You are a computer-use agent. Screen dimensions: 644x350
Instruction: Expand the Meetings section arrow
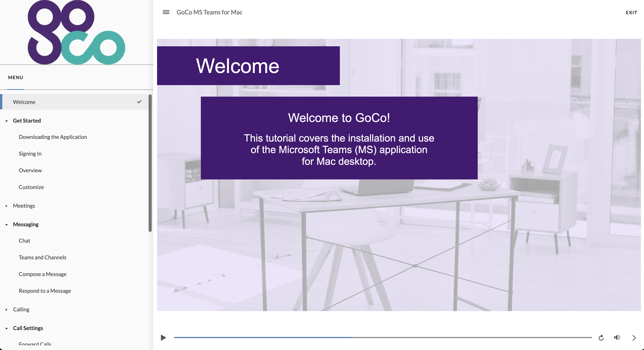coord(7,206)
